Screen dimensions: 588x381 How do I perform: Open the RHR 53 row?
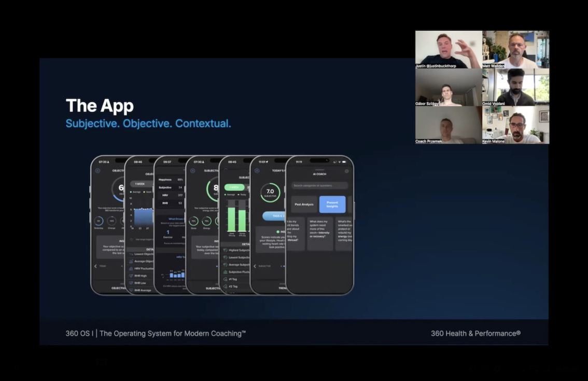(x=171, y=203)
